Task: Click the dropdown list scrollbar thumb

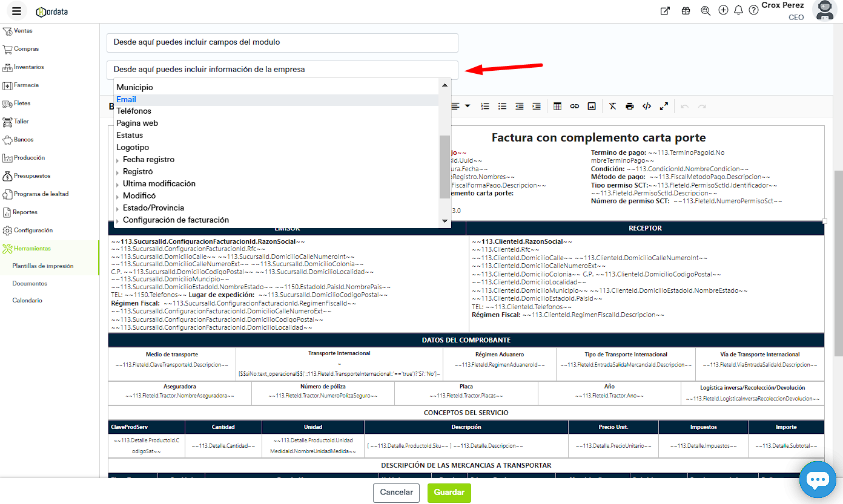Action: pos(445,166)
